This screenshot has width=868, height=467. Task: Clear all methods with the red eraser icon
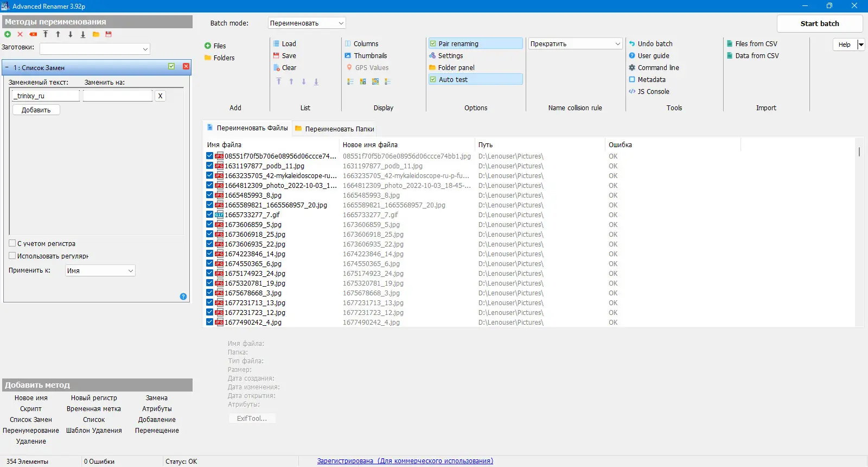point(33,34)
